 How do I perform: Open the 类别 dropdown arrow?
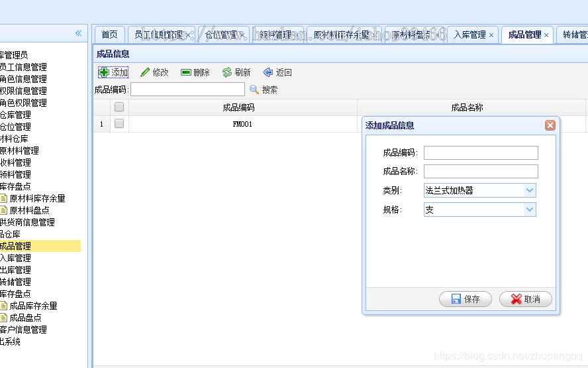click(x=530, y=190)
